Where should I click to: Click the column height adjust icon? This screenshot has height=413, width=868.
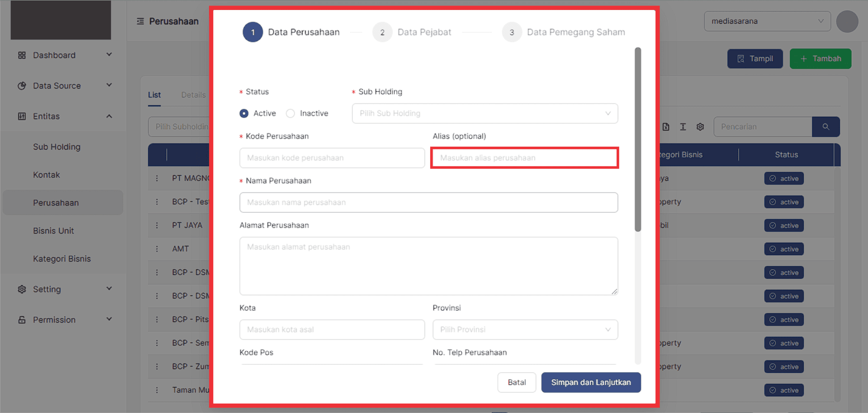[x=683, y=127]
